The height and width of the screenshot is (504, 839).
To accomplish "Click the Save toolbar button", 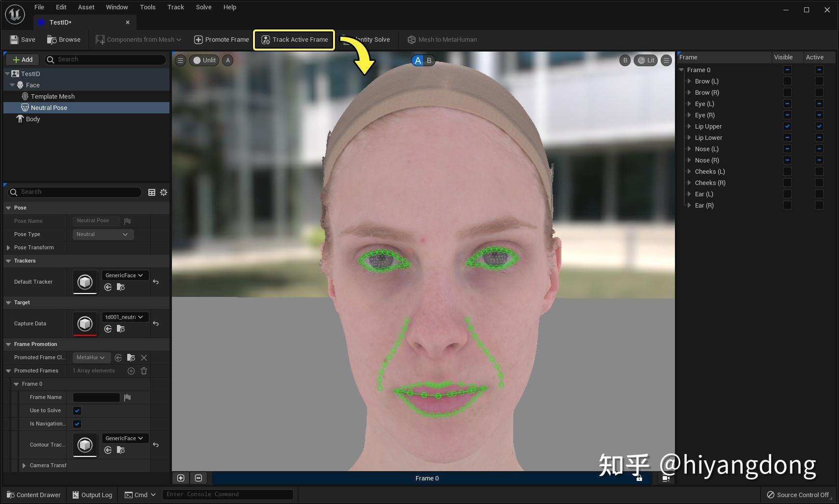I will [x=23, y=39].
